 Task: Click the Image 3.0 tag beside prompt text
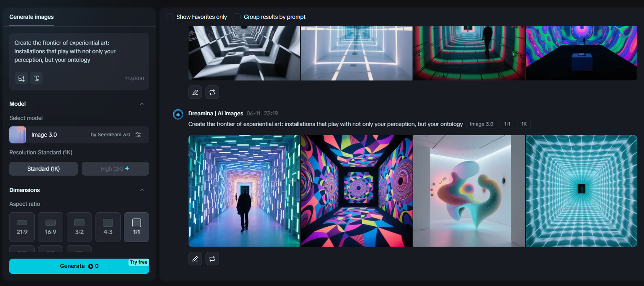[x=482, y=124]
